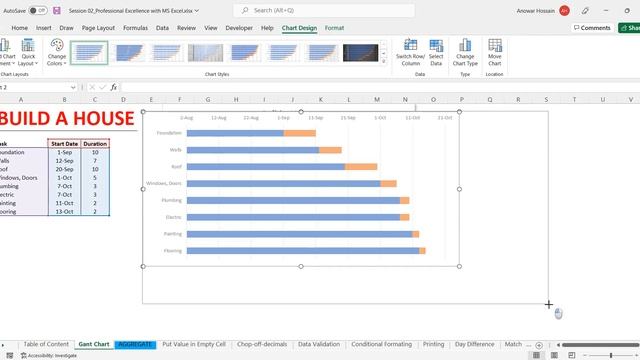Click the cancel X in formula bar
Viewport: 640px width, 360px height.
point(92,87)
